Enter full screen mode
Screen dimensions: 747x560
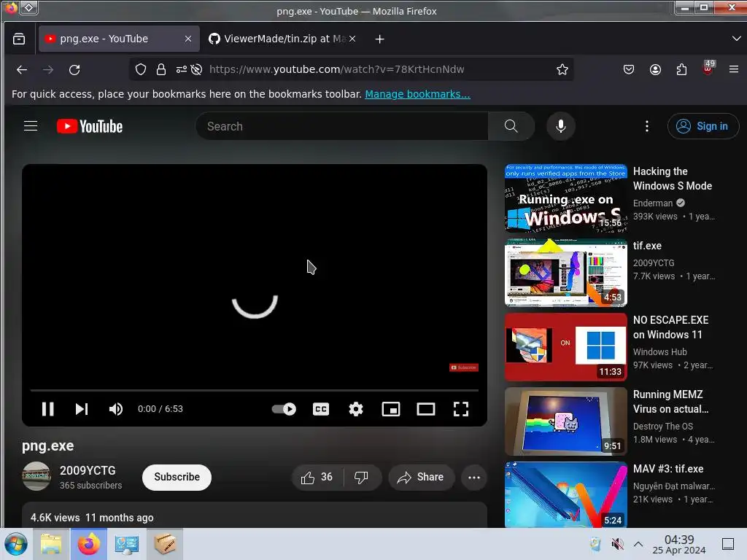click(x=461, y=409)
